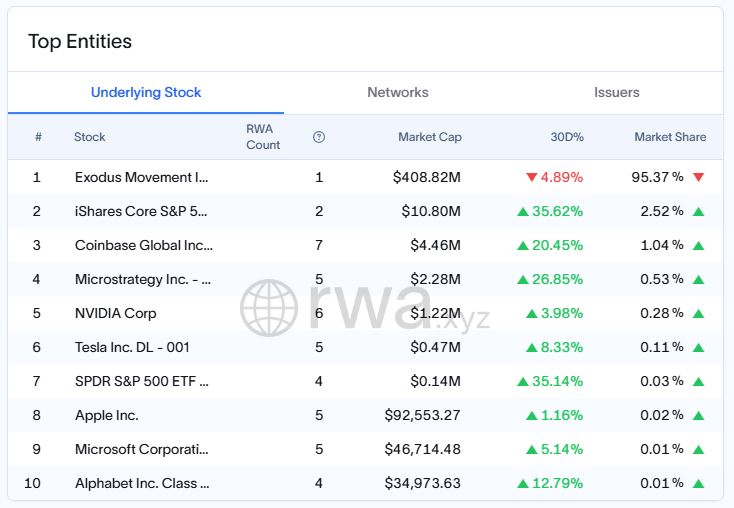Sort by the 30D% column header
The image size is (734, 508).
coord(567,137)
